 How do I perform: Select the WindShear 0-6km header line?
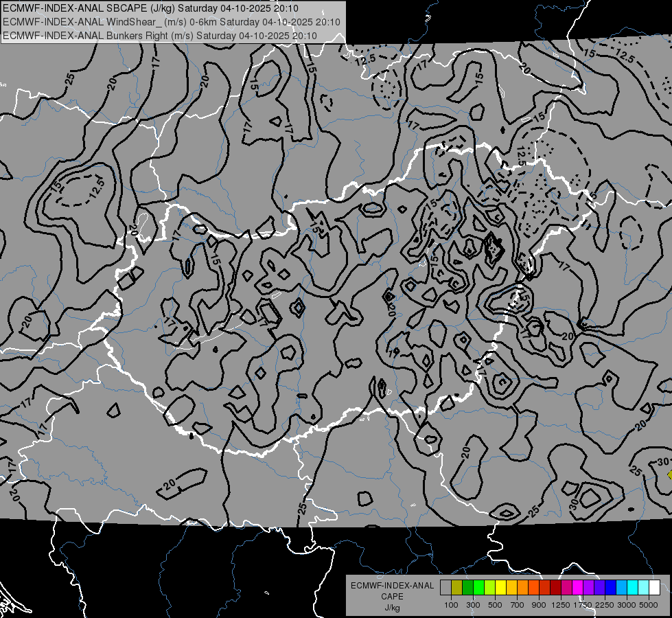(x=172, y=22)
